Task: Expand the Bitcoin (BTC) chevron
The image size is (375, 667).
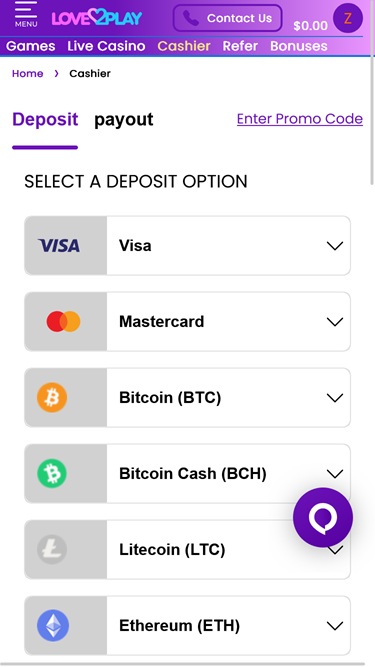Action: 335,398
